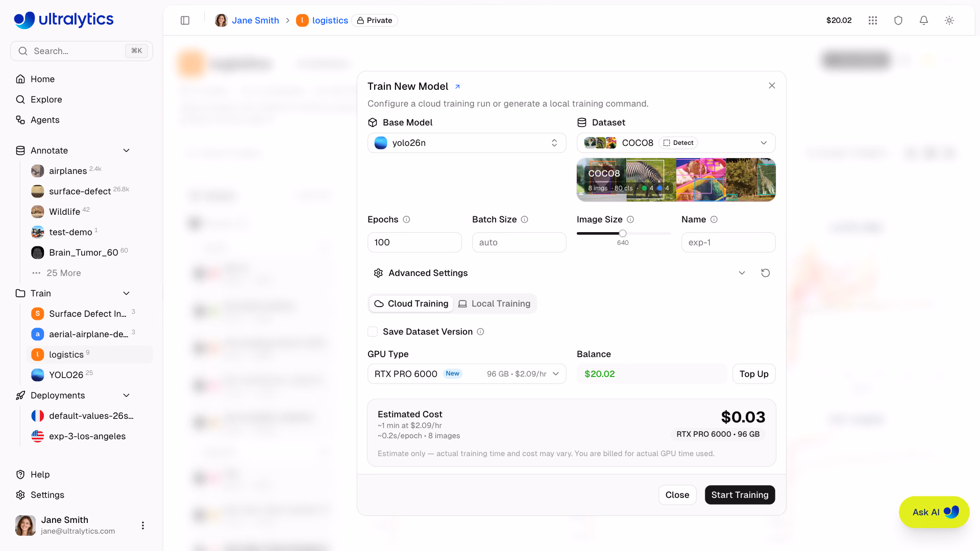Open the apps grid icon
Viewport: 980px width, 551px height.
(x=873, y=20)
